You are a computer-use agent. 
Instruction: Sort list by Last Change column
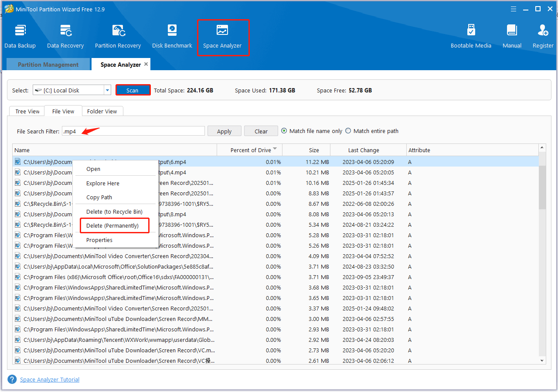click(368, 150)
